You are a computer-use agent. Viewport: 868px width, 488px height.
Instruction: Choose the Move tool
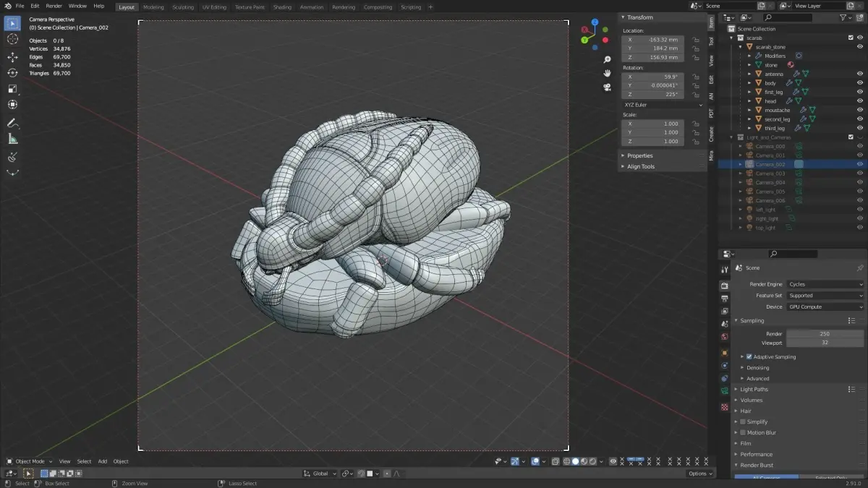point(12,57)
